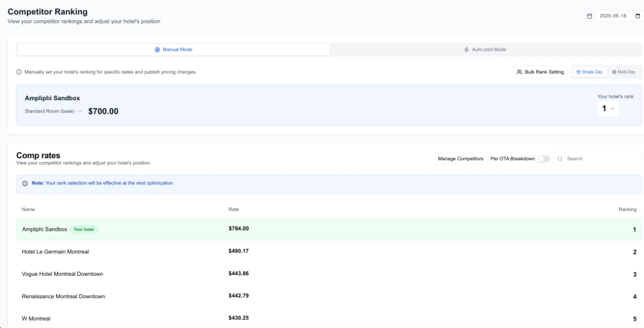Click the Ampliphi Sandbox name in the blue card
The width and height of the screenshot is (644, 328).
tap(52, 98)
